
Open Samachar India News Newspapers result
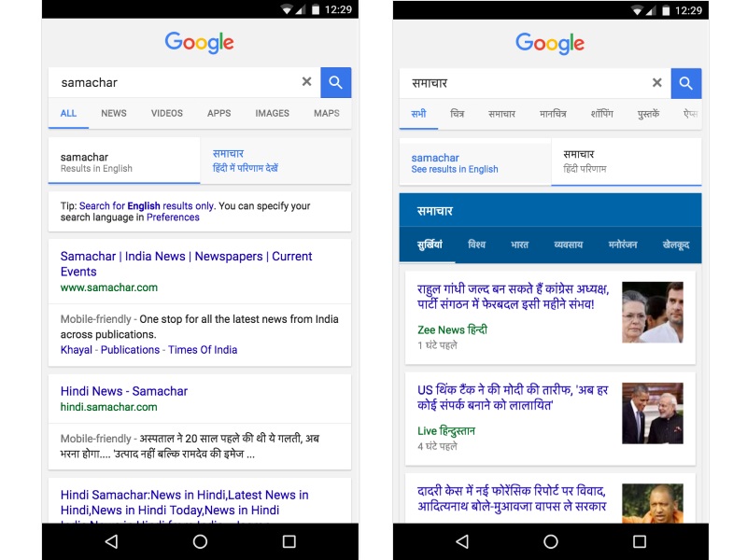pyautogui.click(x=186, y=264)
